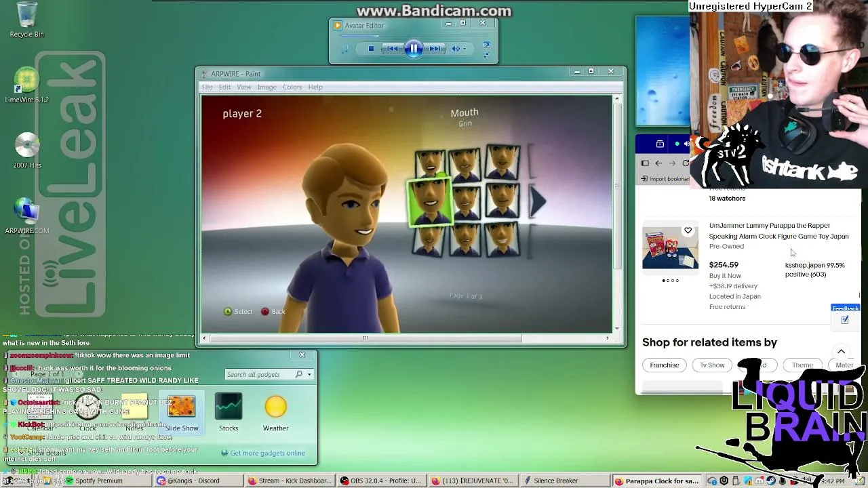Open the UmJammer Lammy Parappa listing title
868x488 pixels.
[778, 231]
